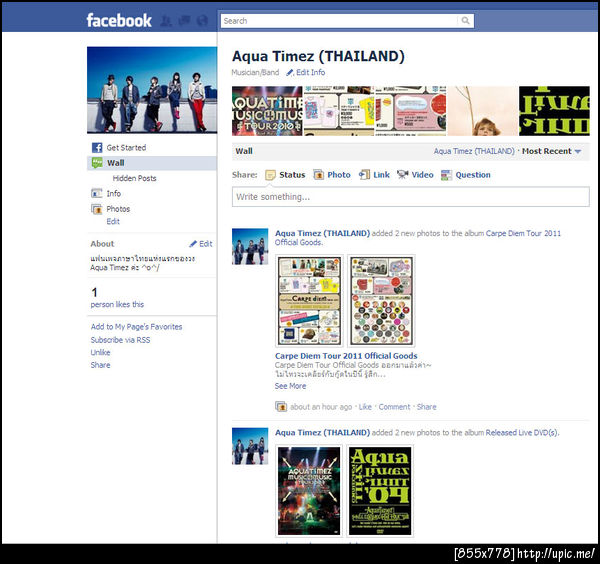Open the Get Started section
This screenshot has width=600, height=564.
click(126, 148)
